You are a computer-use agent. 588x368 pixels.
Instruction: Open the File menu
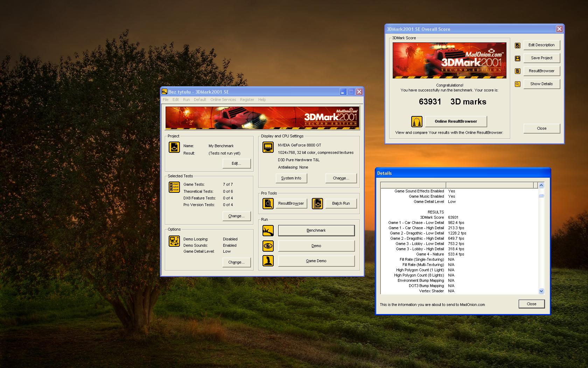pos(166,100)
